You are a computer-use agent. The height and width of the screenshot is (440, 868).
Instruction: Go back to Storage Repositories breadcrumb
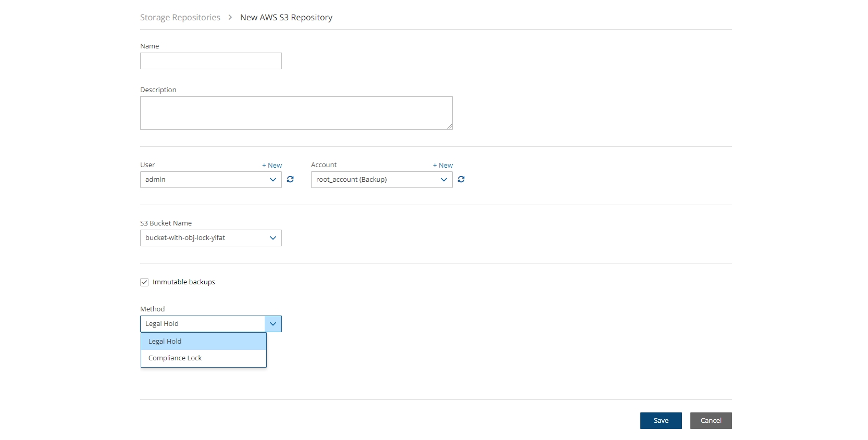pos(180,18)
